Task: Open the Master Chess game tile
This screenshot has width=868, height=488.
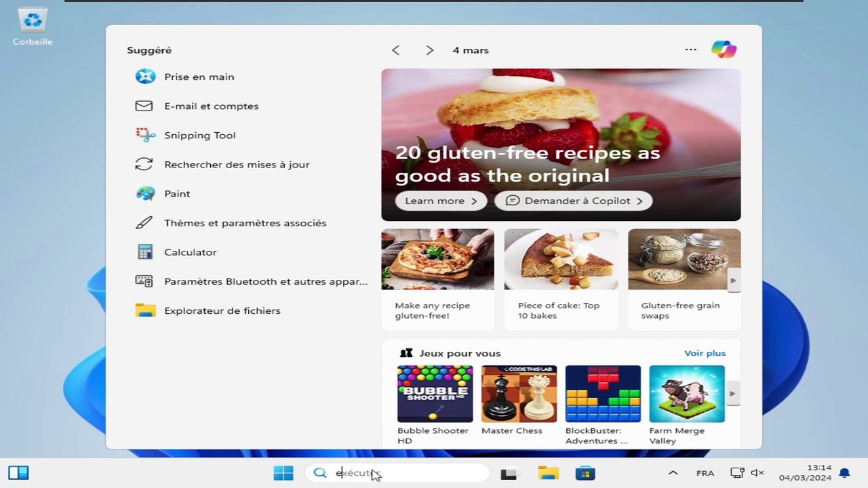Action: click(x=519, y=400)
